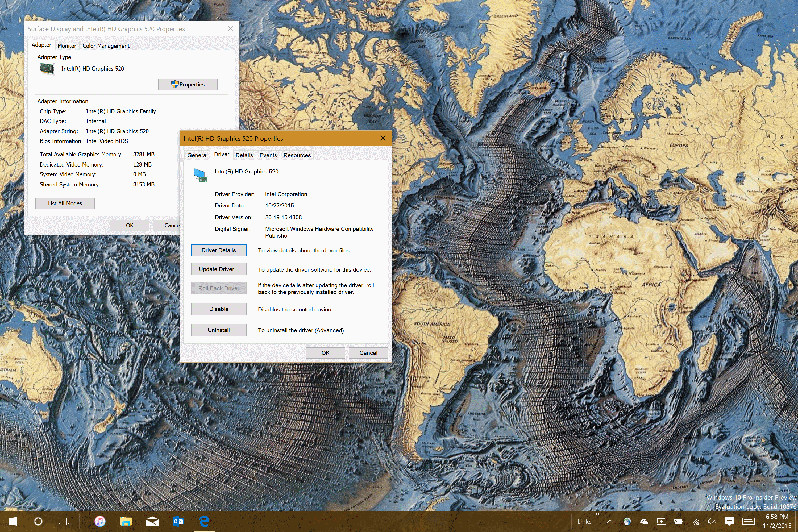Switch to the General tab
The width and height of the screenshot is (798, 532).
point(197,155)
